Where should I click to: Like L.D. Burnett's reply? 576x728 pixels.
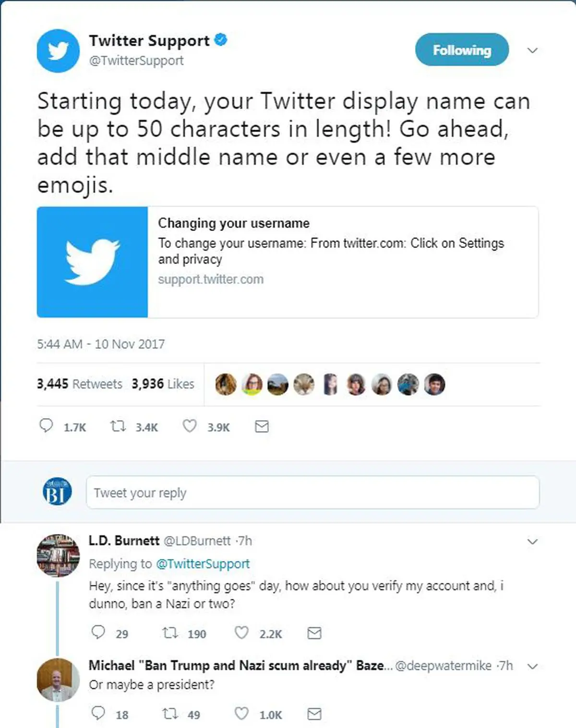tap(241, 632)
